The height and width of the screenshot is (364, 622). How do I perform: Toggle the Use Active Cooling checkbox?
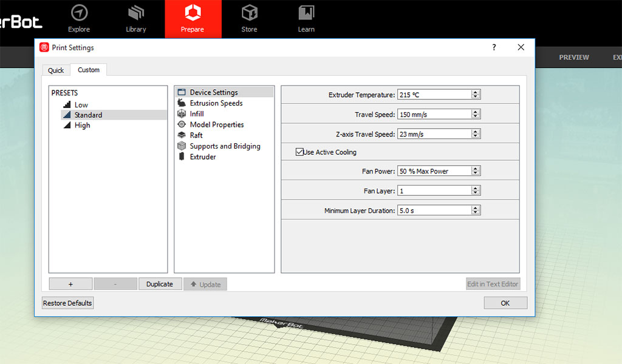point(299,152)
